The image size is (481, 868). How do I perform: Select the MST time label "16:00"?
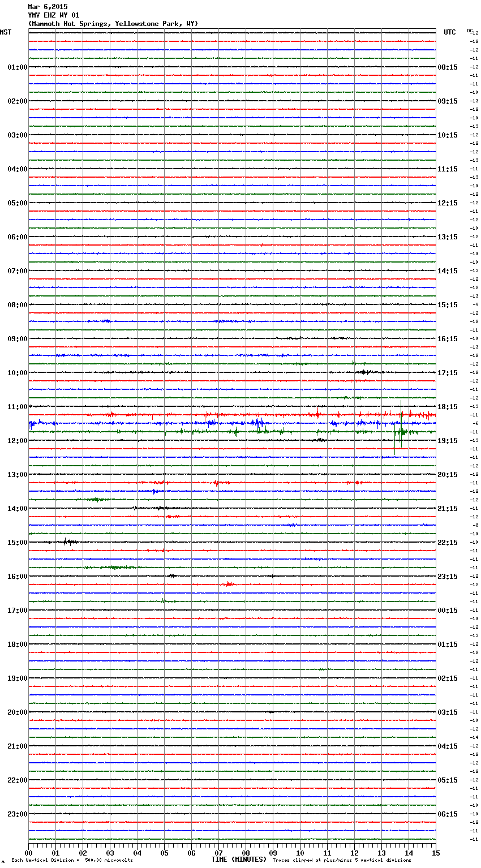18,577
